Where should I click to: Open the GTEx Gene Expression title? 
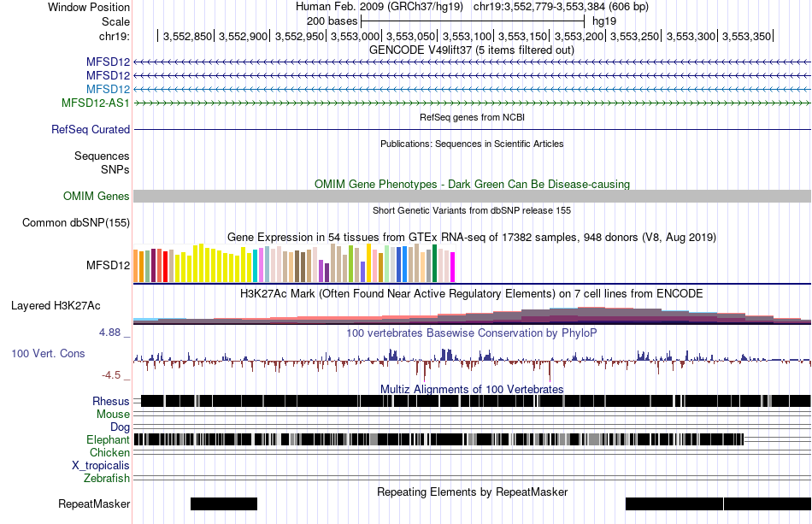[472, 237]
